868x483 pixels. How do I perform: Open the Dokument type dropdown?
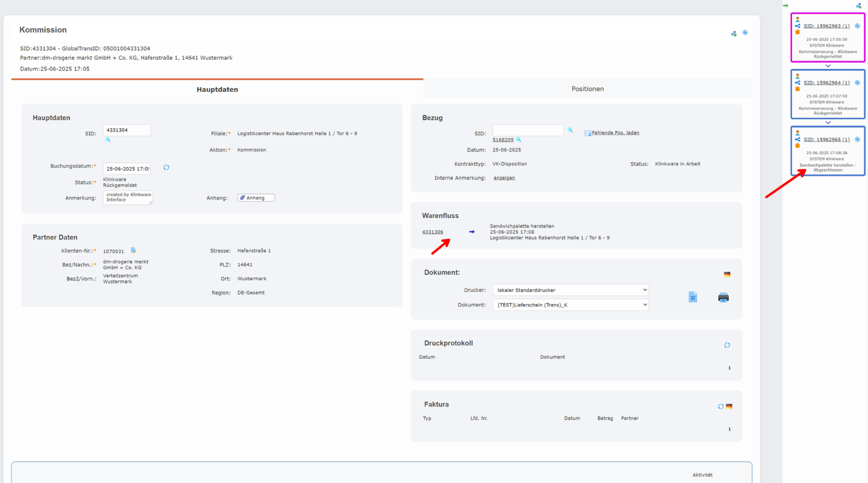570,305
